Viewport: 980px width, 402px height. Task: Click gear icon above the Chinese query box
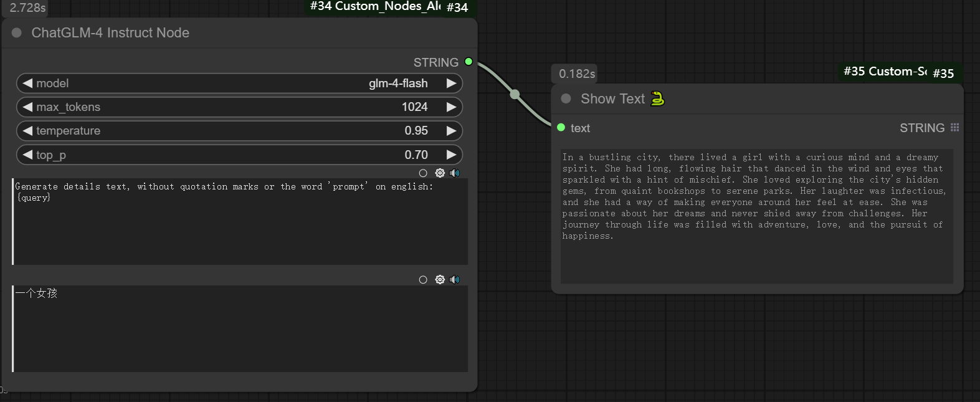pos(440,280)
